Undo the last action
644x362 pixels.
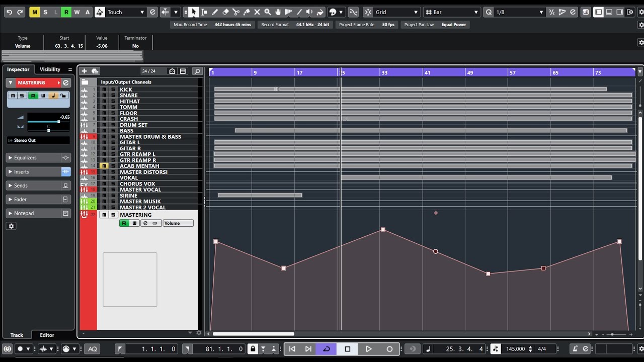pyautogui.click(x=9, y=12)
